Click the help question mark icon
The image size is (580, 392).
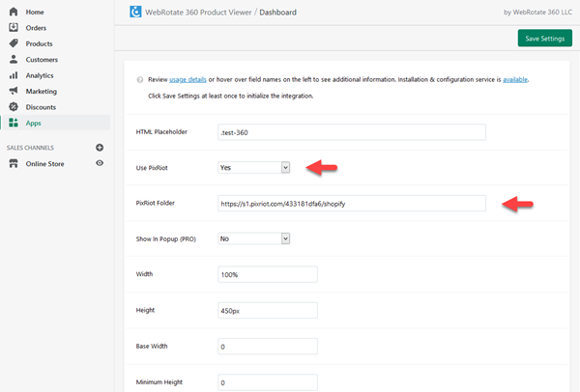click(x=140, y=80)
